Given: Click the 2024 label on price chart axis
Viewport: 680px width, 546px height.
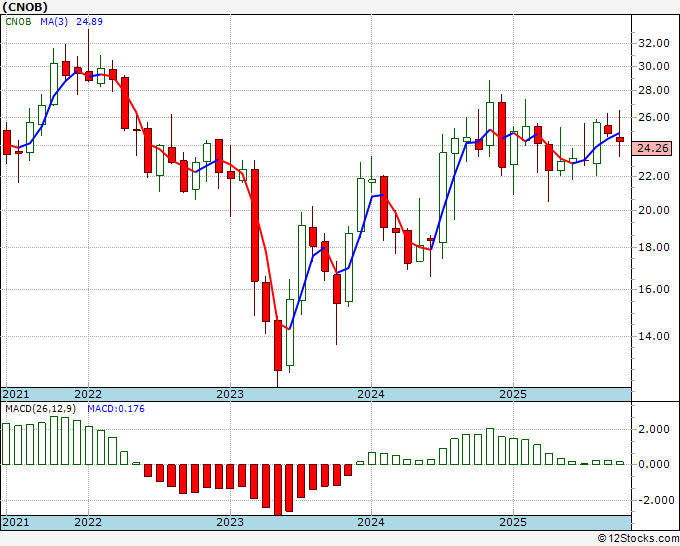Looking at the screenshot, I should pyautogui.click(x=371, y=394).
